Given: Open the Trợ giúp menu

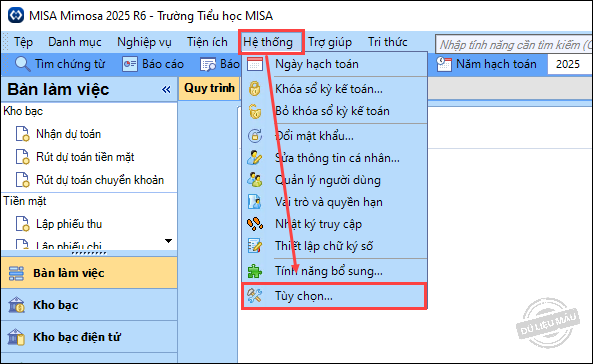Looking at the screenshot, I should 330,42.
